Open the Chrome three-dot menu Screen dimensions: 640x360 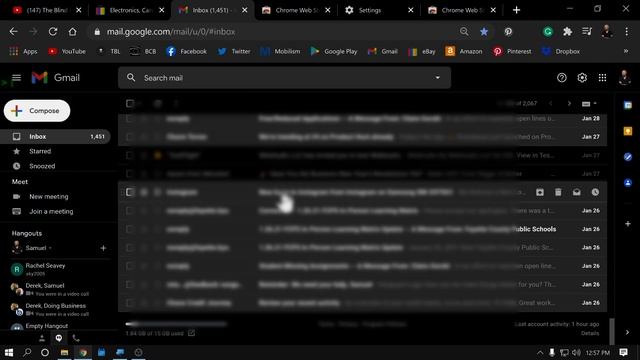(x=627, y=31)
